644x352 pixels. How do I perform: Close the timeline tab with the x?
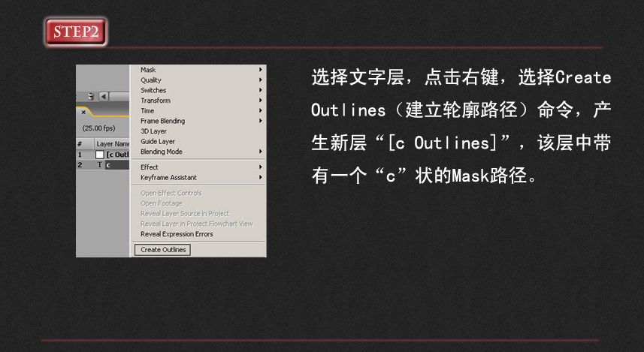tap(83, 112)
